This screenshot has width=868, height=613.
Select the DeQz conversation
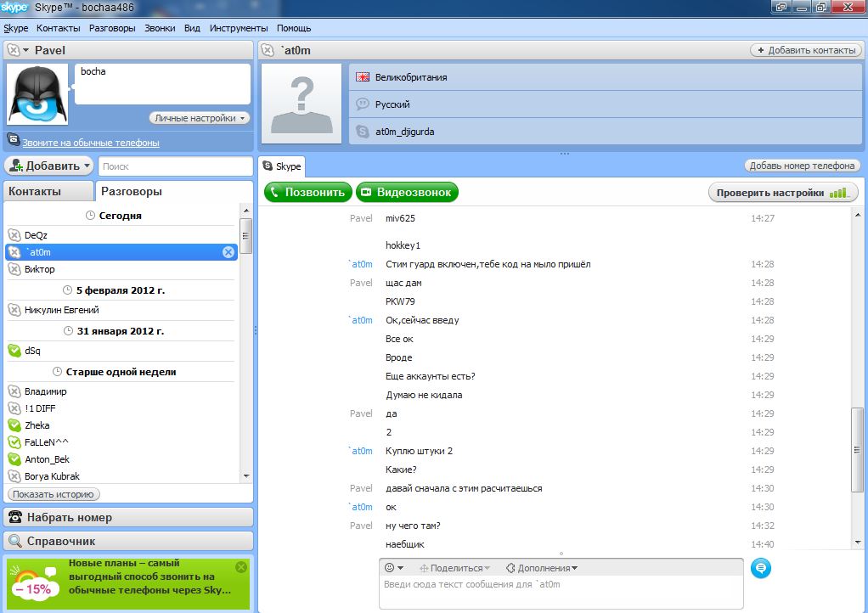pos(121,235)
